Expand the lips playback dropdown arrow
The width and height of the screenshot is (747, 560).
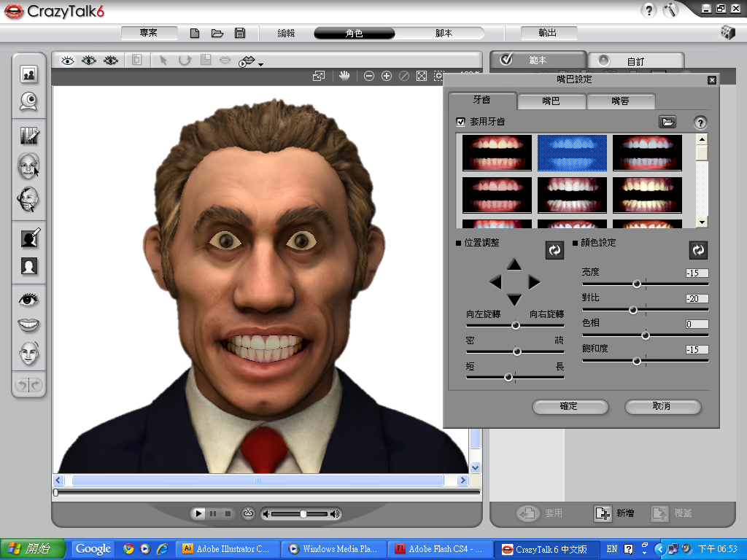(260, 64)
